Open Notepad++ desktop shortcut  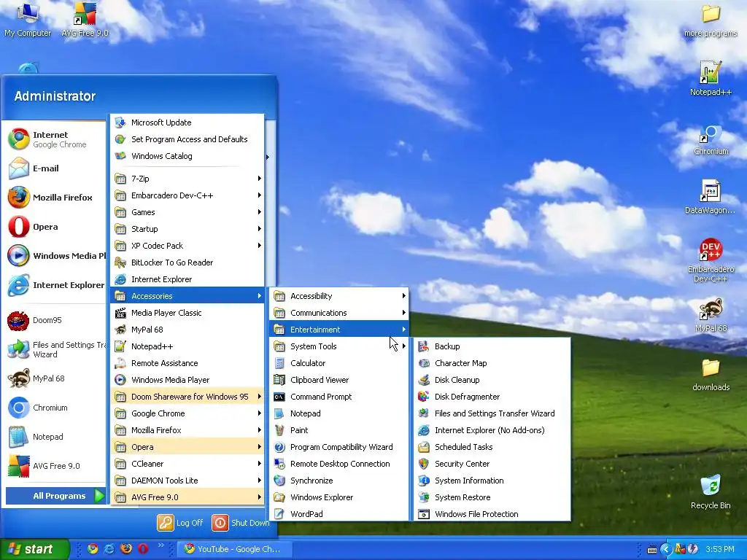[x=711, y=79]
